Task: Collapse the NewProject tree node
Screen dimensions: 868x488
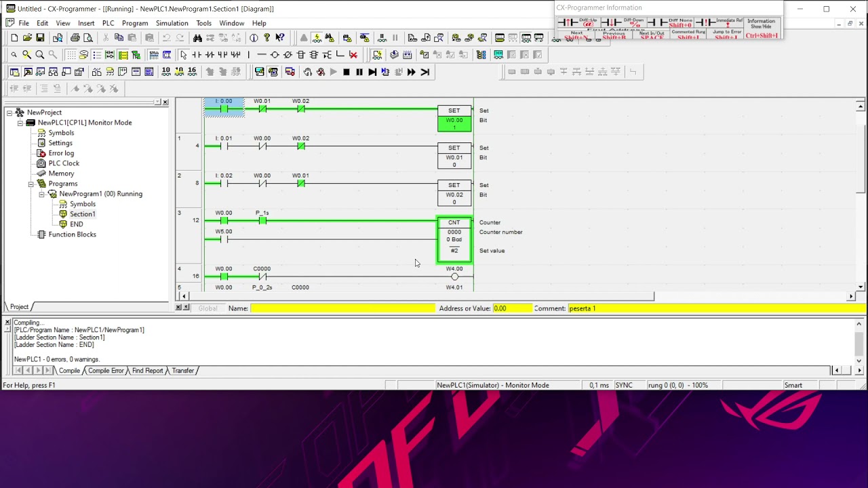Action: tap(9, 113)
